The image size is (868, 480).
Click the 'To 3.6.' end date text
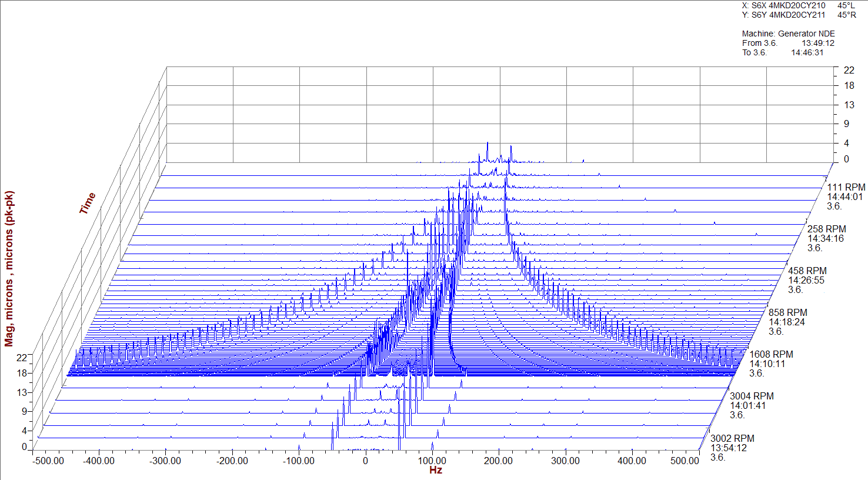(x=755, y=52)
